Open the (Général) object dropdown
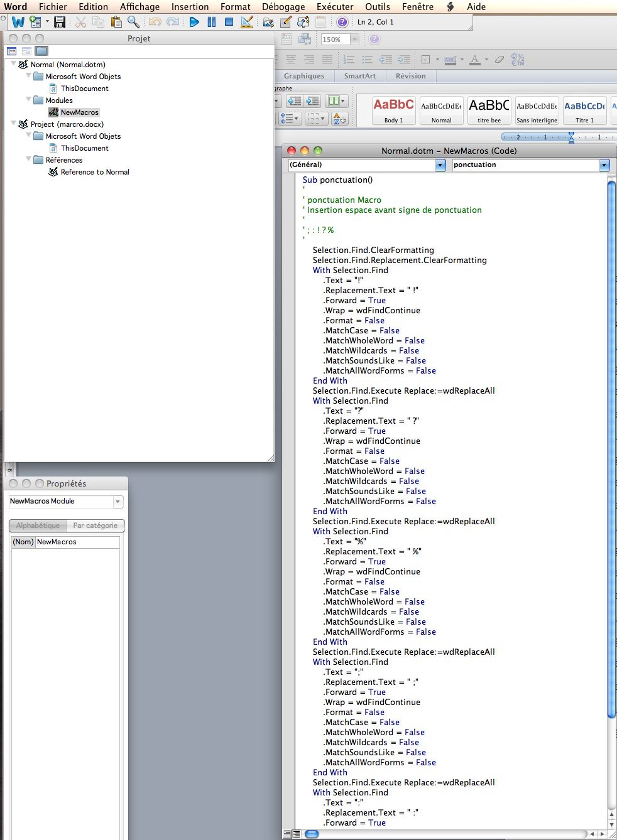 (440, 165)
